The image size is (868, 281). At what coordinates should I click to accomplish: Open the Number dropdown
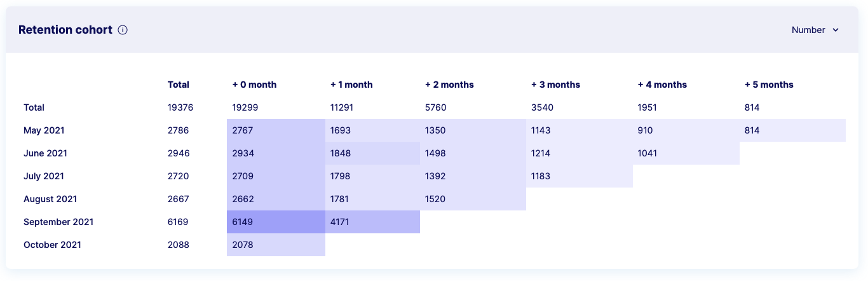point(815,30)
